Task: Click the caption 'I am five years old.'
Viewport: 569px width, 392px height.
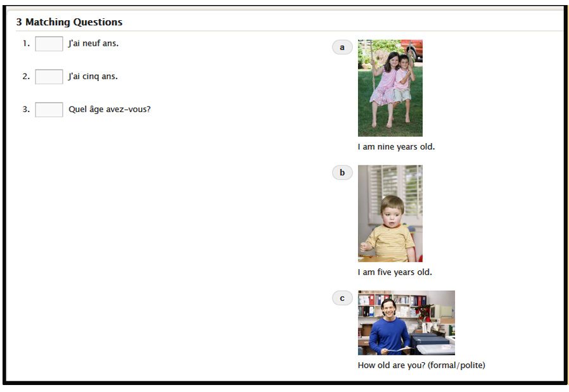Action: [x=395, y=272]
